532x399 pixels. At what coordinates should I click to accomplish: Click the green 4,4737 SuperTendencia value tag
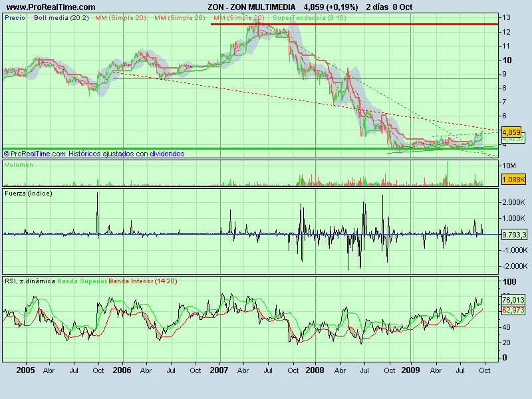coord(513,139)
